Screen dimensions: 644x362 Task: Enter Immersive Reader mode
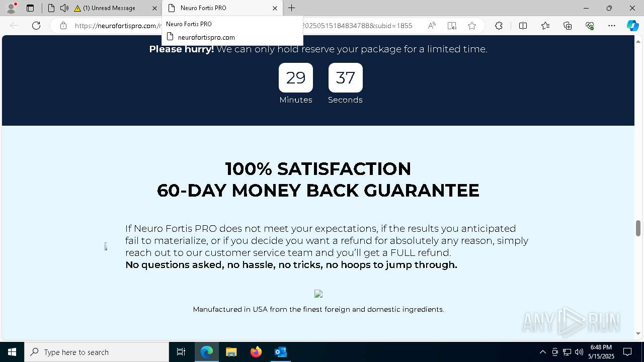pos(452,26)
